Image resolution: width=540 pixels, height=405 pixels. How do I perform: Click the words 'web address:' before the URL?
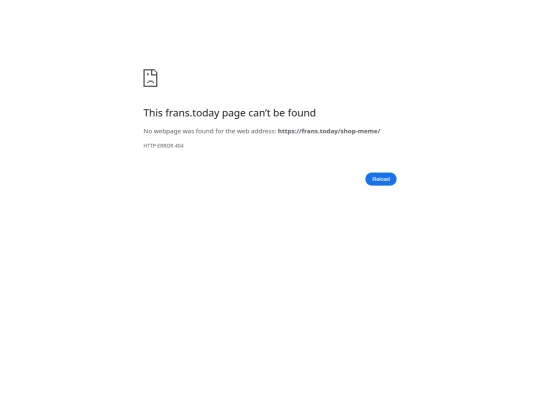point(257,131)
